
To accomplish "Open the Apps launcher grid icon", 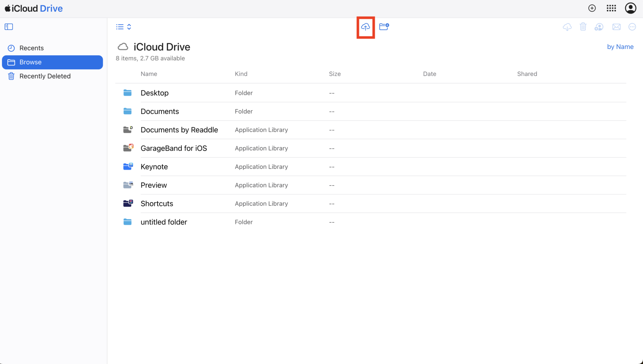I will click(611, 8).
